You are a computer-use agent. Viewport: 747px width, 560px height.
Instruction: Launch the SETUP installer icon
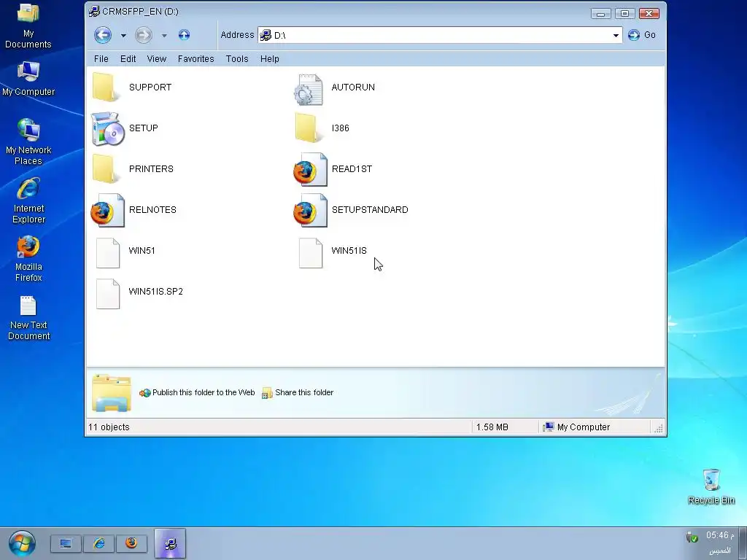point(108,128)
